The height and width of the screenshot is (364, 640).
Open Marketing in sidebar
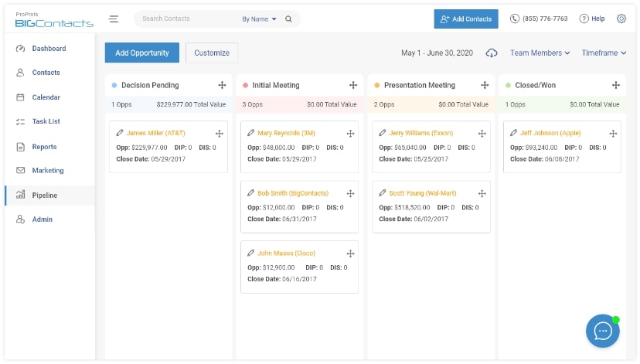coord(49,170)
